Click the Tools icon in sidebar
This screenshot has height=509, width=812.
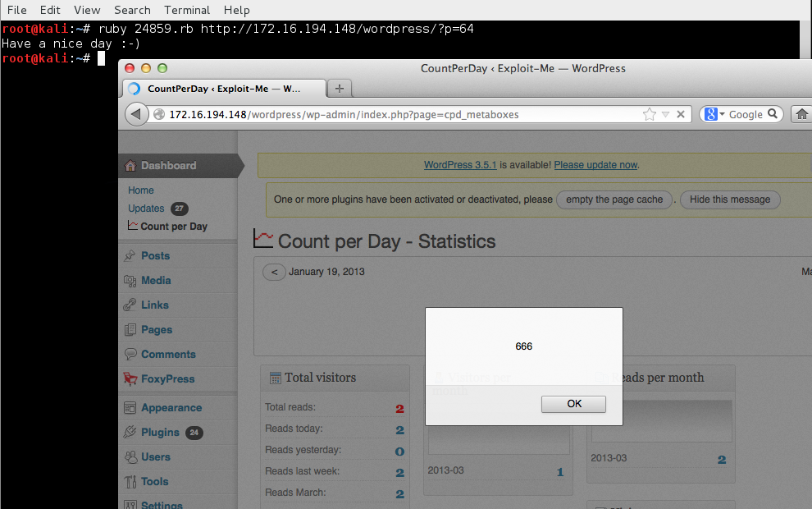[130, 482]
